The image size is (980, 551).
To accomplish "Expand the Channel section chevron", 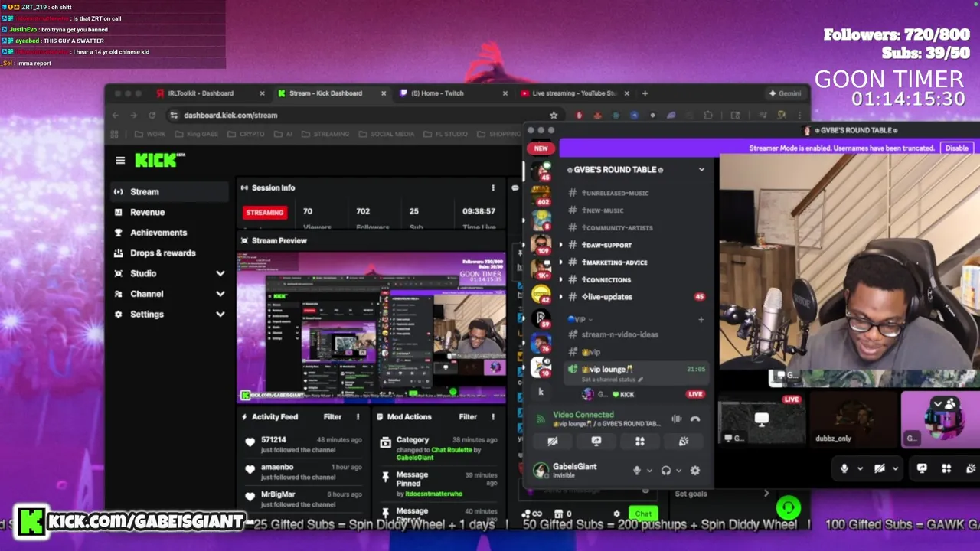I will pos(220,294).
